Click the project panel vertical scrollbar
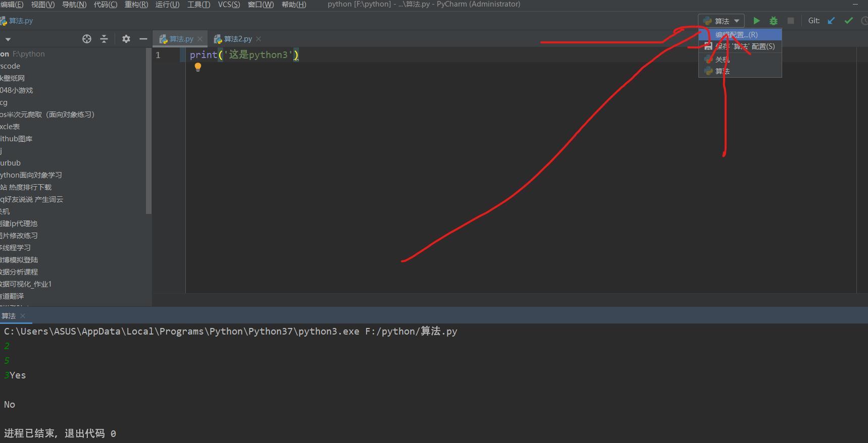Image resolution: width=868 pixels, height=443 pixels. [148, 131]
